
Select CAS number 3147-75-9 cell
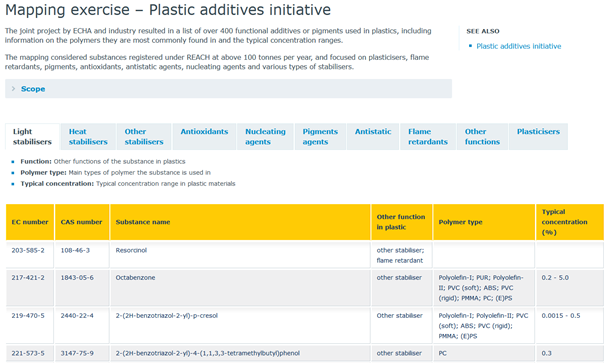click(x=82, y=354)
